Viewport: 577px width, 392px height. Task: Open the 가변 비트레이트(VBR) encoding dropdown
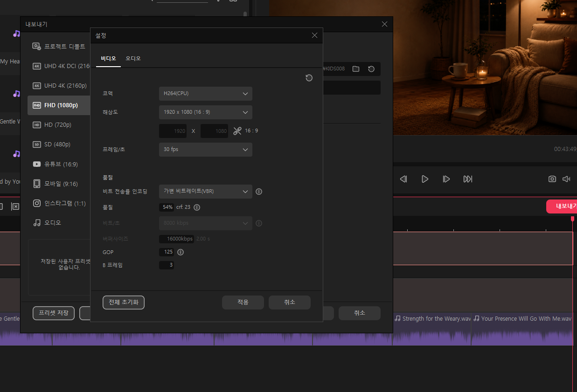click(x=206, y=192)
